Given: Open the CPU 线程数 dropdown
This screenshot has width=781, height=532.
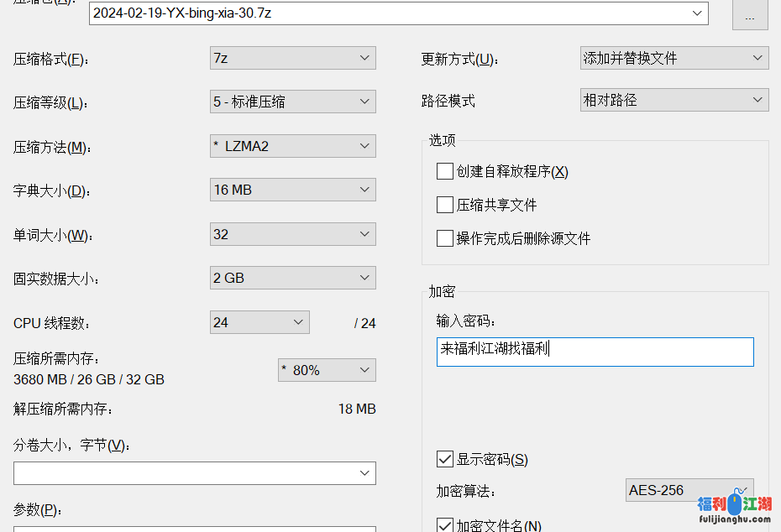Looking at the screenshot, I should coord(259,322).
